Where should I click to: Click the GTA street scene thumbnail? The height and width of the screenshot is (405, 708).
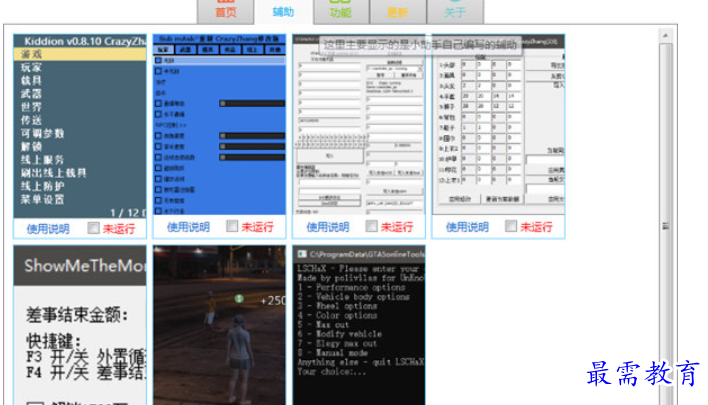click(219, 325)
